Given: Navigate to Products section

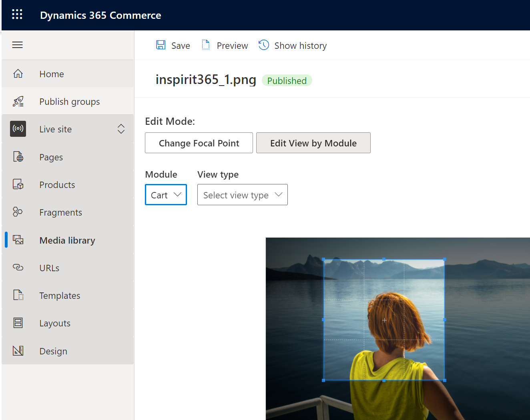Looking at the screenshot, I should click(57, 185).
